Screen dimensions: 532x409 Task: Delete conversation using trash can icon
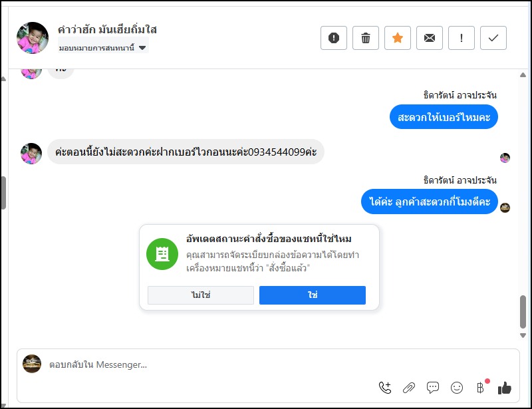(x=365, y=38)
